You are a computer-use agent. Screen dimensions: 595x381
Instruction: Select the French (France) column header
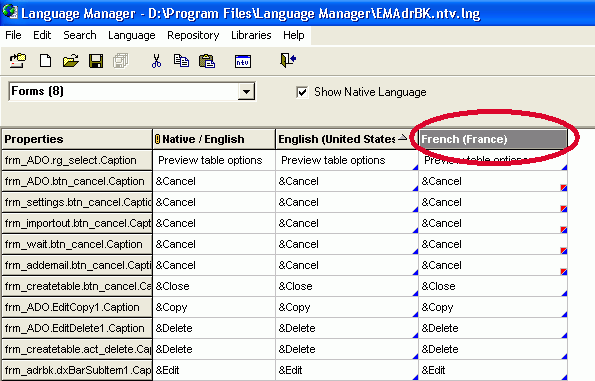coord(493,139)
